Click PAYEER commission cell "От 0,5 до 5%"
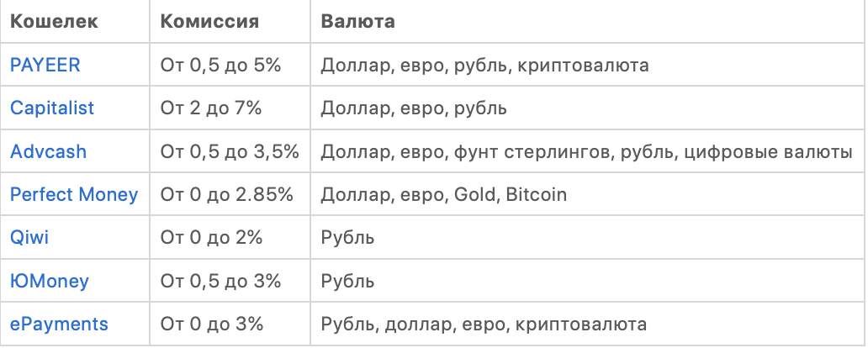This screenshot has width=868, height=348. 220,65
